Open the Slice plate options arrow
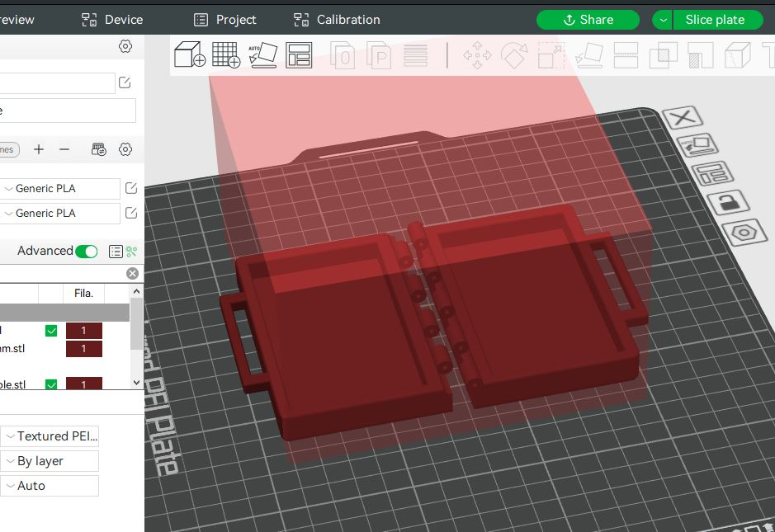The width and height of the screenshot is (775, 532). click(x=662, y=20)
